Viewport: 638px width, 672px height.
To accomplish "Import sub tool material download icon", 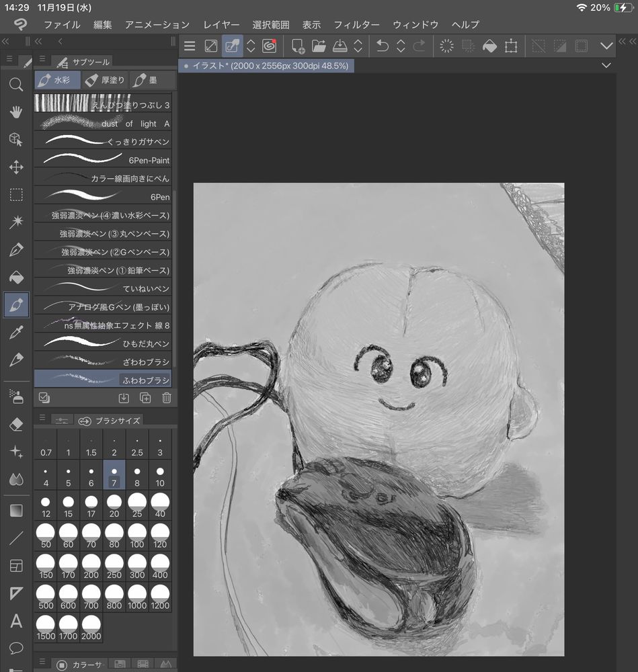I will (x=124, y=398).
